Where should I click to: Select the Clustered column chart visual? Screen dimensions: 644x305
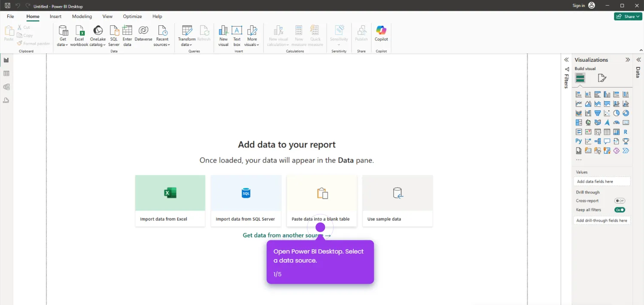coord(607,94)
